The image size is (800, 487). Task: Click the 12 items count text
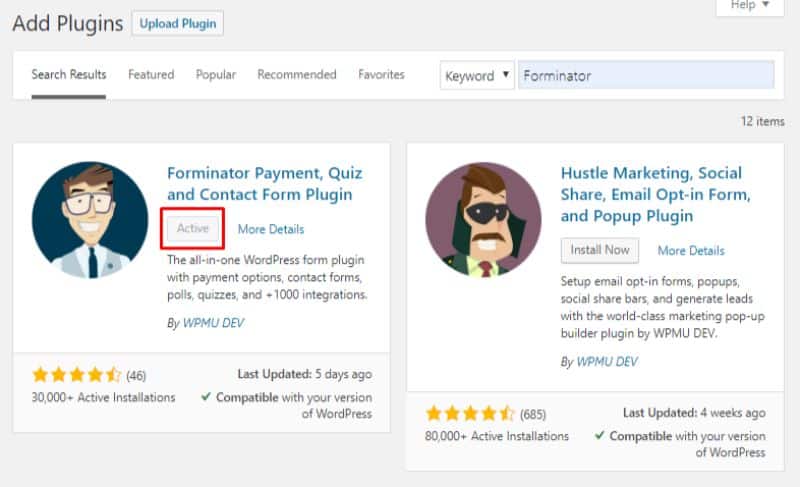point(762,121)
